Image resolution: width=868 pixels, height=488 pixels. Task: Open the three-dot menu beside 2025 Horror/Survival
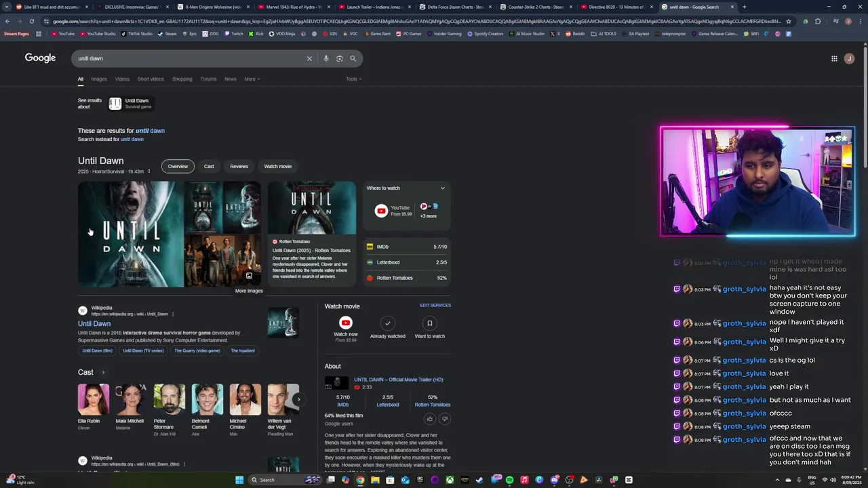click(149, 171)
